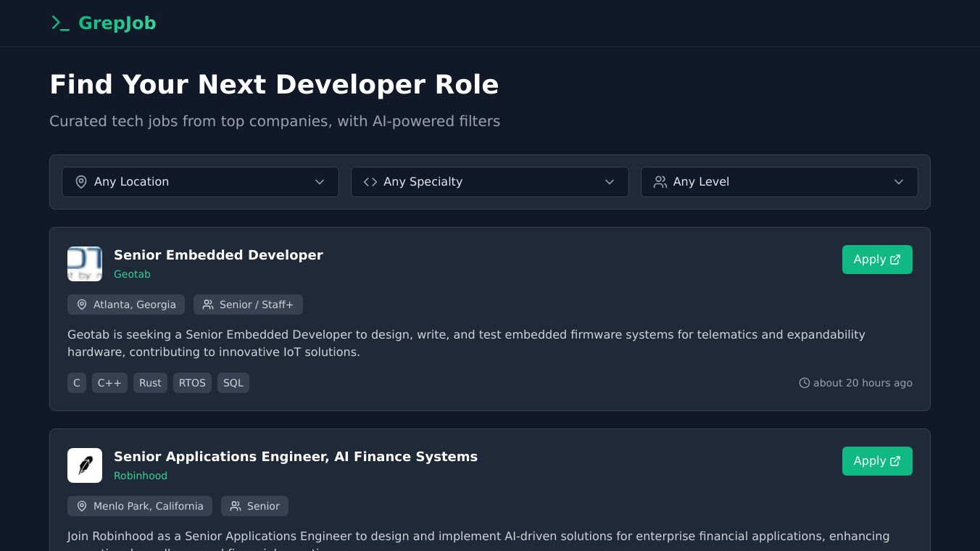Click the people icon in the Any Level filter
This screenshot has height=551, width=980.
tap(660, 182)
